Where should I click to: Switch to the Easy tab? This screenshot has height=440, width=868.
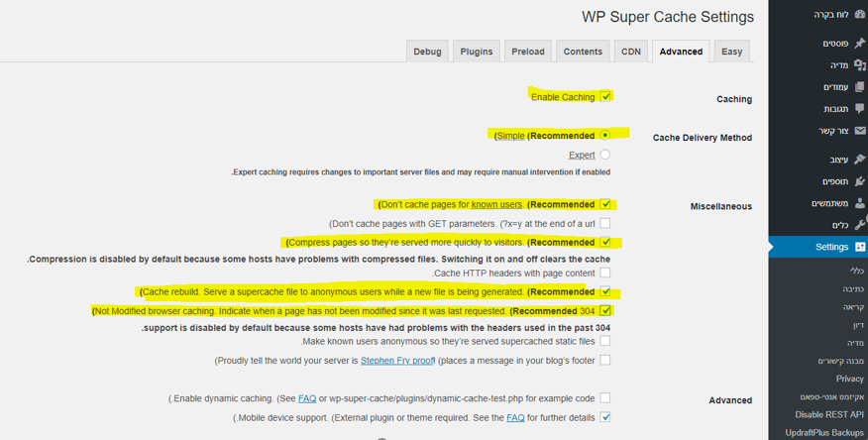click(731, 52)
